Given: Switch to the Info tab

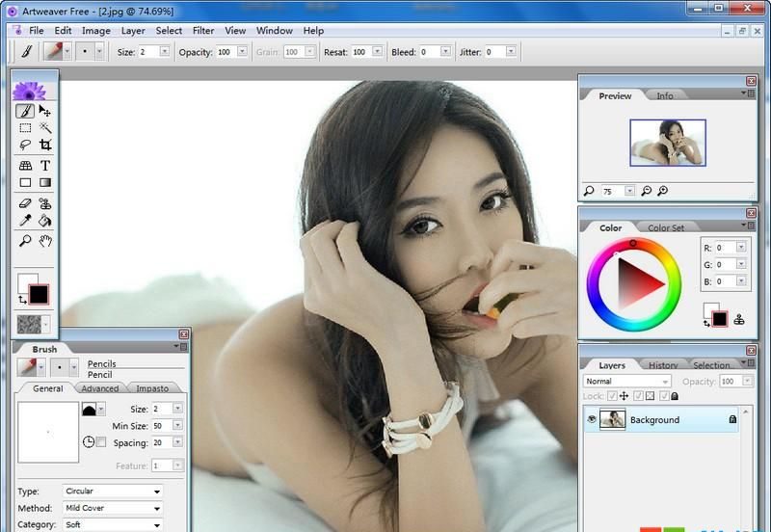Looking at the screenshot, I should [665, 95].
